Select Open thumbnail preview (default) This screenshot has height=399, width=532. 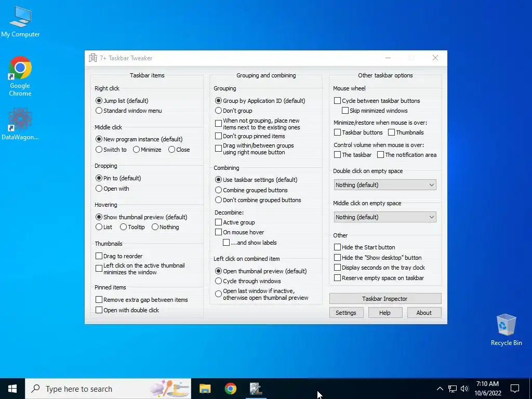tap(261, 271)
